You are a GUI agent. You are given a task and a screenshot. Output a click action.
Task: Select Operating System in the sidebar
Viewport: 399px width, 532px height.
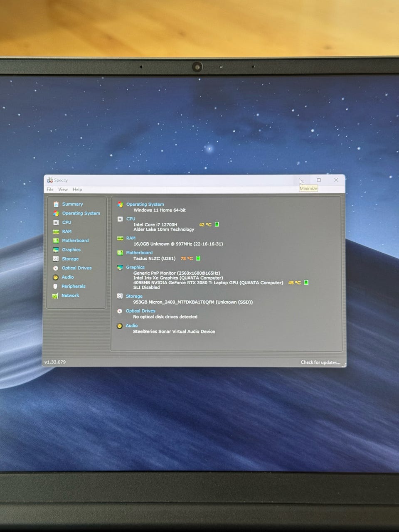point(81,213)
